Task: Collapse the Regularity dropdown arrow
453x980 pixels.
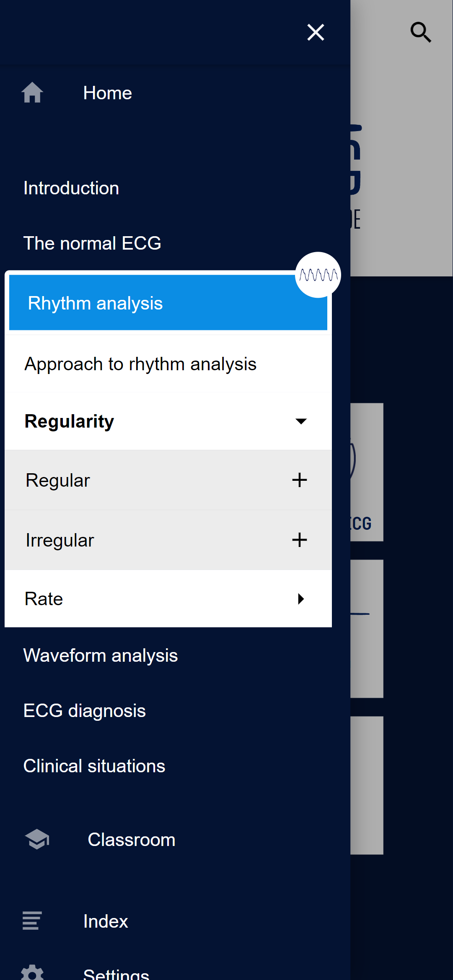Action: pyautogui.click(x=301, y=421)
